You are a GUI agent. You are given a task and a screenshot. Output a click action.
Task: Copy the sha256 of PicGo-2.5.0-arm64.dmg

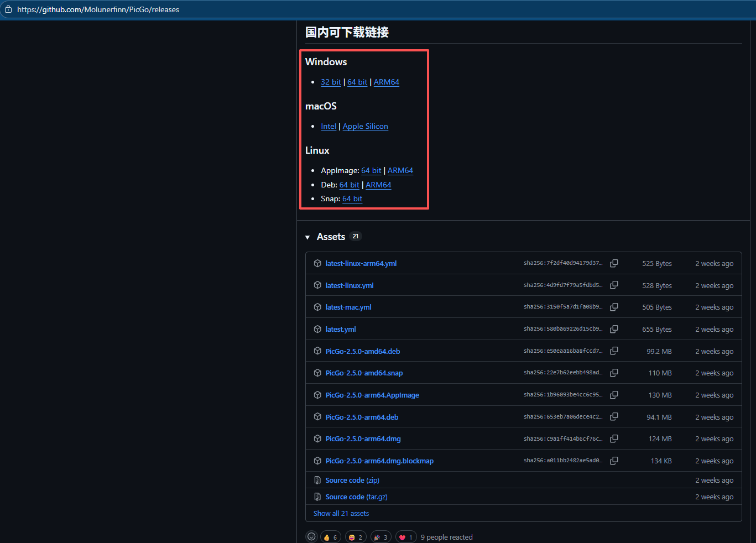(x=614, y=438)
